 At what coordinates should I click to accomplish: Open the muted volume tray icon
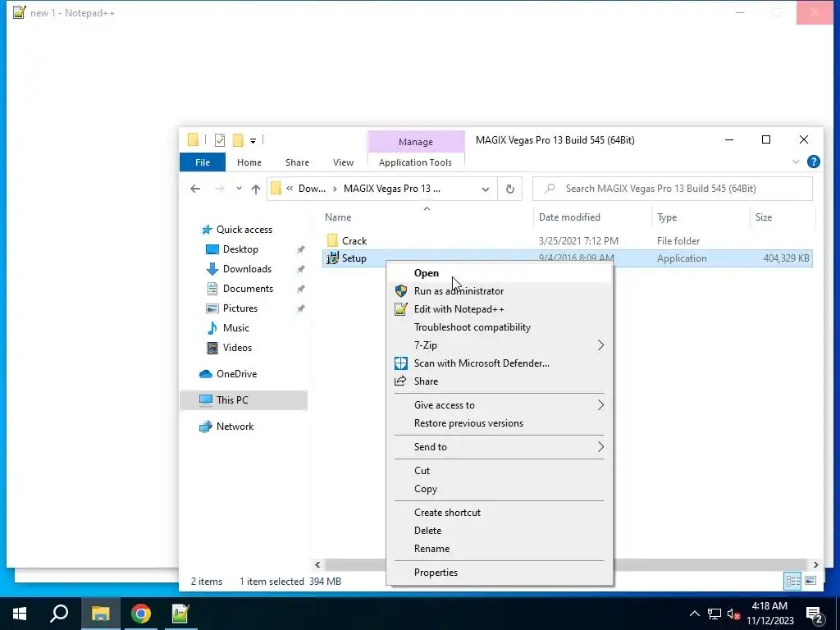(x=734, y=614)
